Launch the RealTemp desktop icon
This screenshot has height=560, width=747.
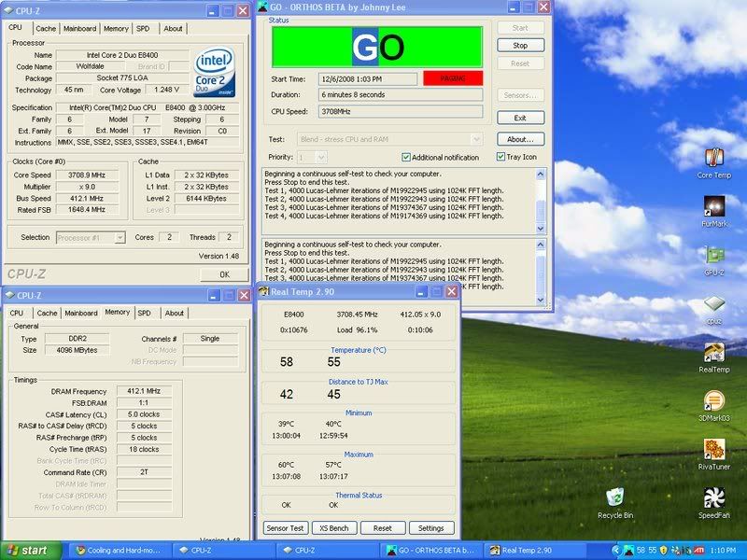click(x=713, y=353)
